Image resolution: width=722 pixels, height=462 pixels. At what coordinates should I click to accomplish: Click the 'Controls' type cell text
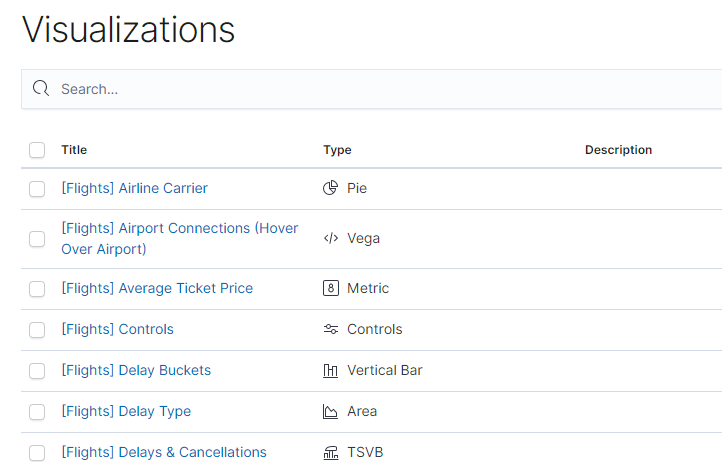coord(374,329)
